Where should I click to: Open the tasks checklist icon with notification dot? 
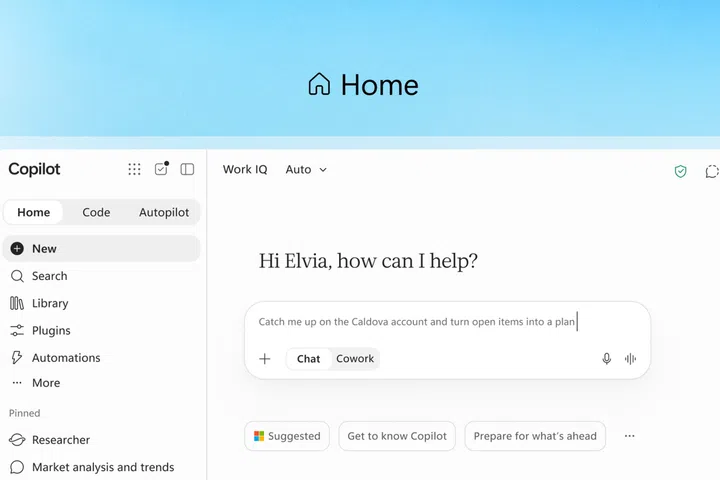161,169
